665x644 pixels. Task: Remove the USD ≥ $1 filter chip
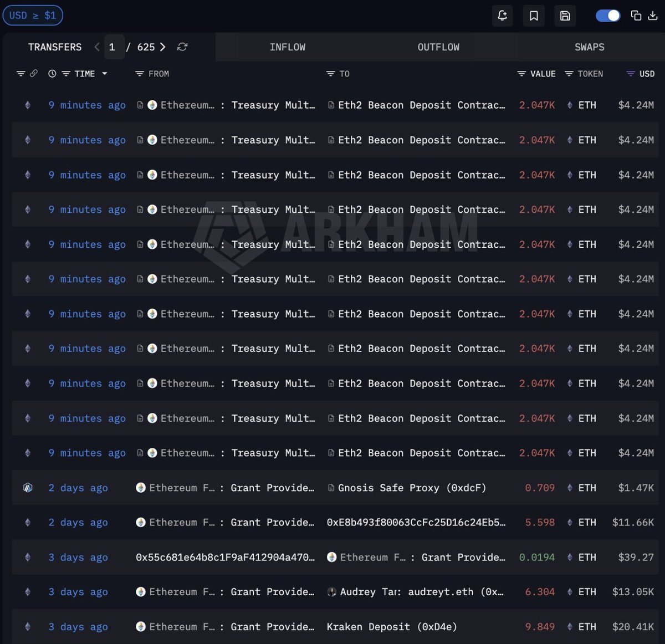[x=33, y=16]
